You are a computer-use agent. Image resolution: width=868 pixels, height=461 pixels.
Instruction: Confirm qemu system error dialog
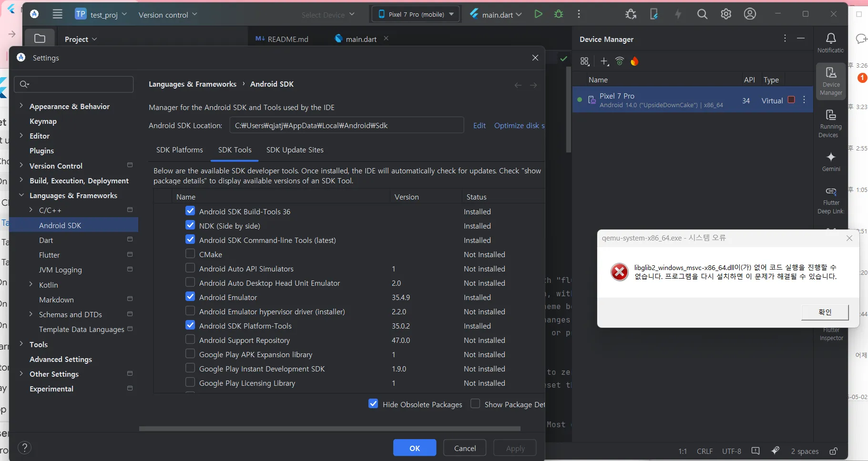tap(825, 312)
